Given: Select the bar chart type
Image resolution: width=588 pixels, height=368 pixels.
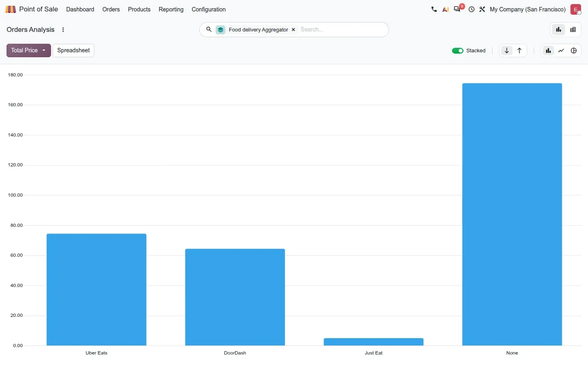Looking at the screenshot, I should click(548, 51).
